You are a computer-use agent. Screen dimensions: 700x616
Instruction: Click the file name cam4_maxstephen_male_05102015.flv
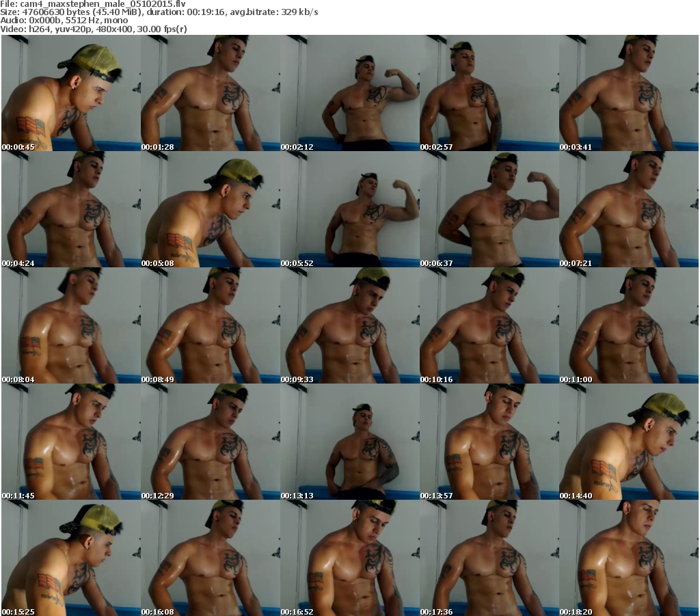click(103, 4)
